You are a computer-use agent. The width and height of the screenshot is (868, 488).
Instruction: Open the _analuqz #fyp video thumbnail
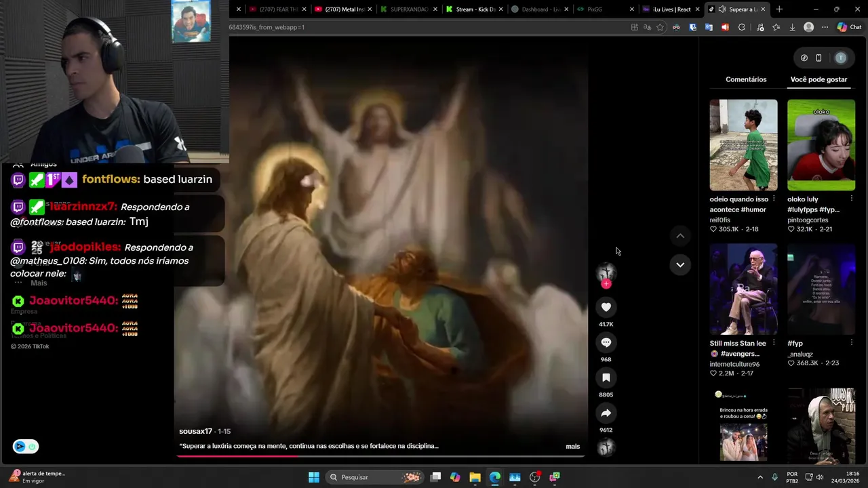[x=821, y=289]
